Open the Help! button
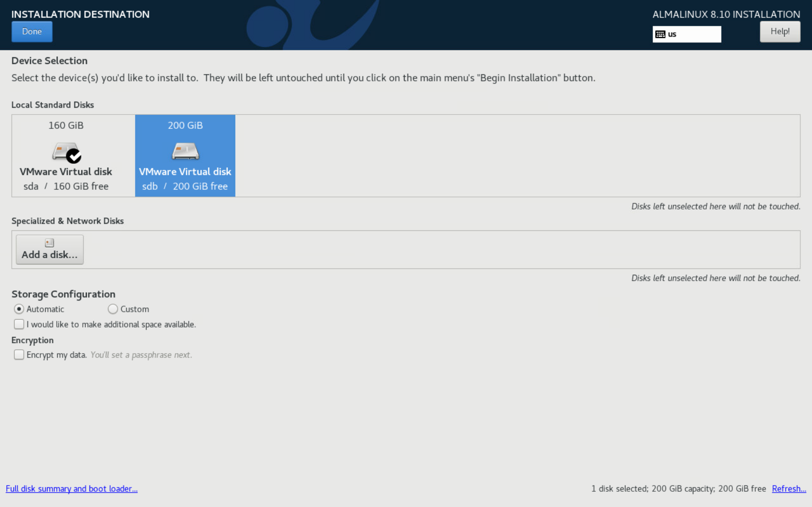Viewport: 812px width, 507px height. click(780, 32)
